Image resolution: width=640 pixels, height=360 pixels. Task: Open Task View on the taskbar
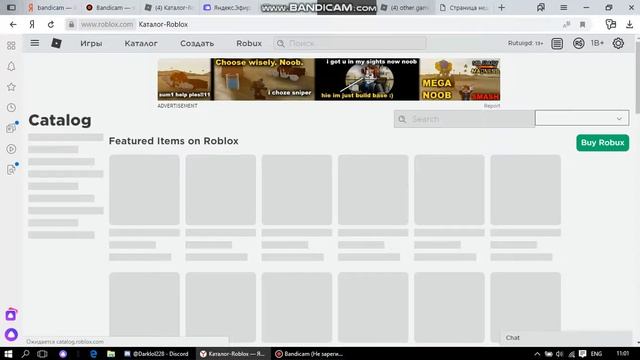click(x=42, y=354)
